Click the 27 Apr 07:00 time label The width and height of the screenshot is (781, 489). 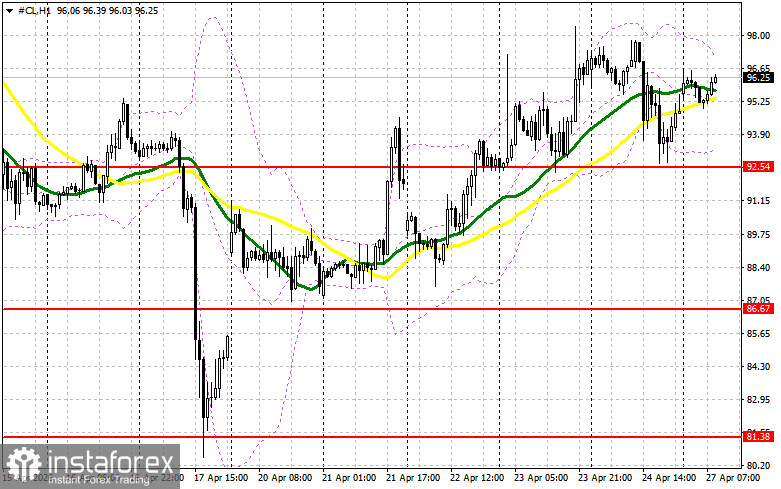click(x=733, y=478)
